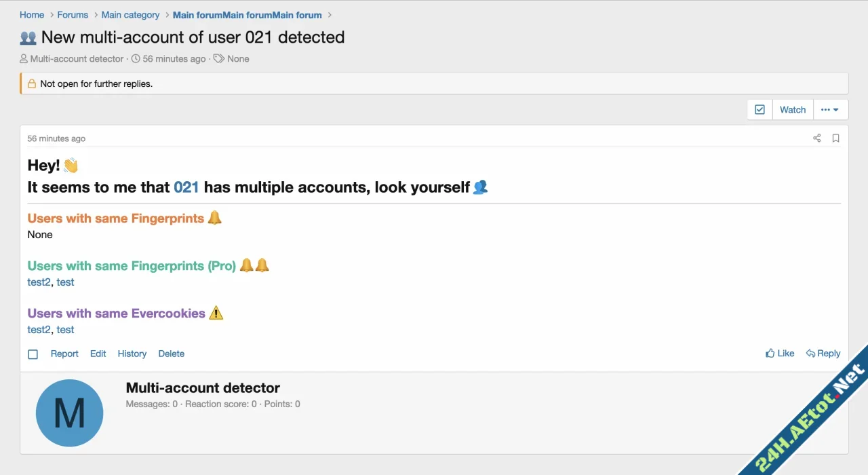The width and height of the screenshot is (868, 475).
Task: Reply to the detector's post
Action: pos(828,353)
